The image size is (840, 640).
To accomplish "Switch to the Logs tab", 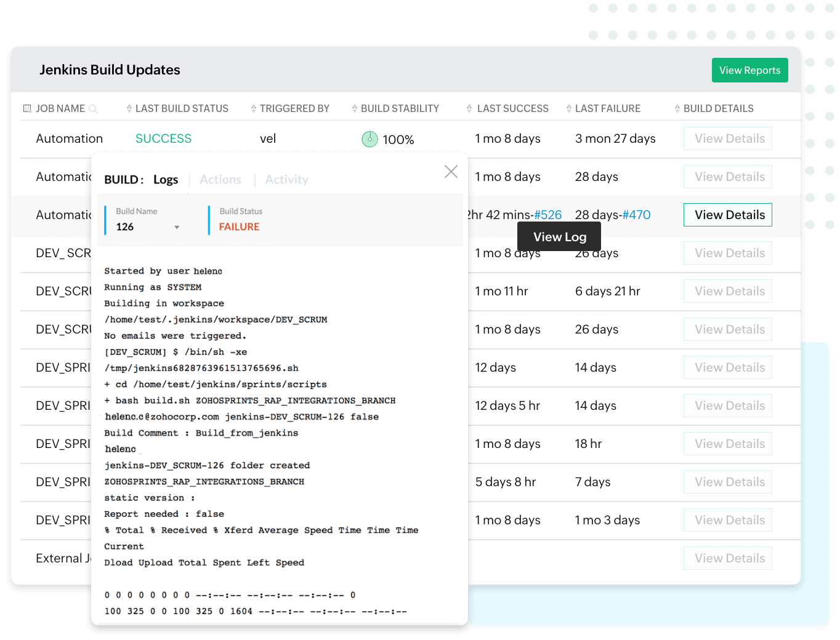I will point(166,180).
